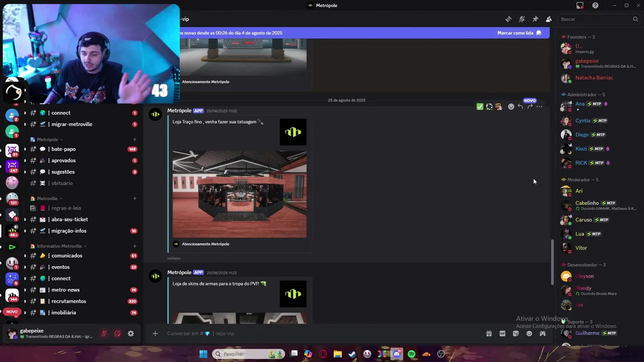Click server icon with 144 badge
This screenshot has height=362, width=644.
pyautogui.click(x=12, y=295)
